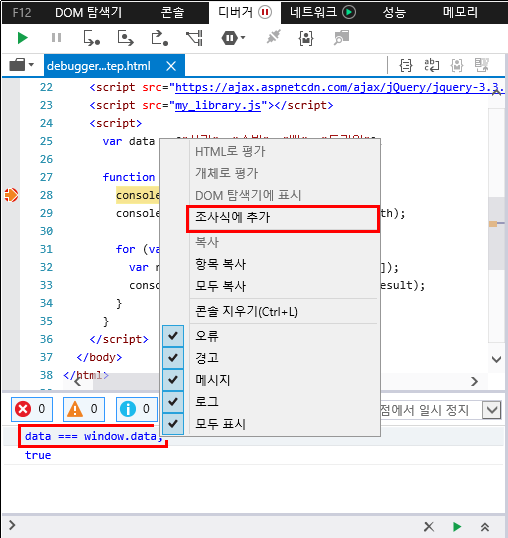Click the F12 label
Viewport: 508px width, 538px height.
(22, 13)
